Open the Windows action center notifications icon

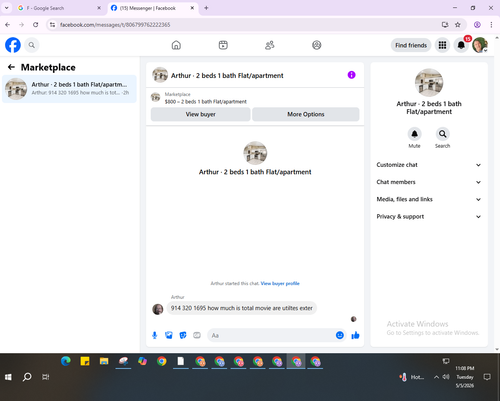pos(487,377)
